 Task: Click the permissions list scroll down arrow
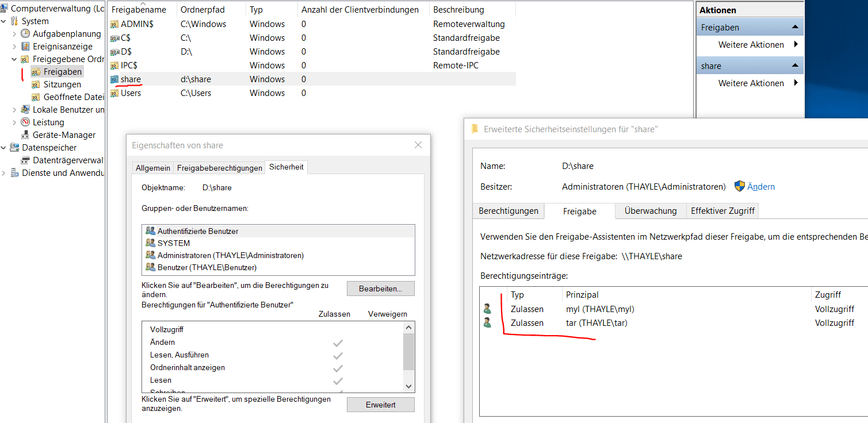pos(409,387)
